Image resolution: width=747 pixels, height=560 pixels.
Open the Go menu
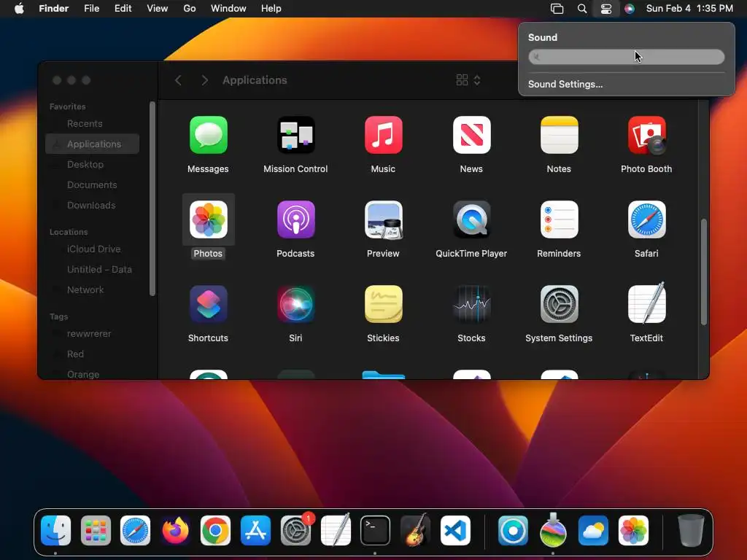coord(190,9)
